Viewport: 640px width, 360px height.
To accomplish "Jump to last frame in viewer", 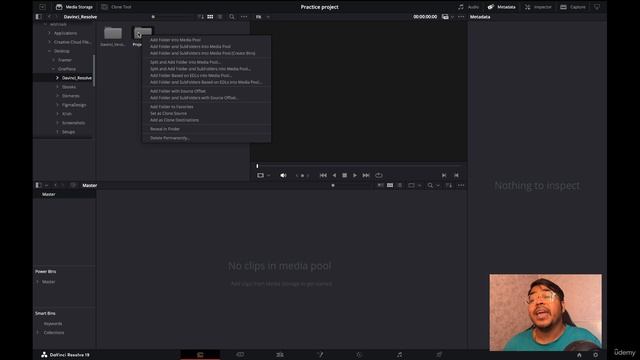I will pos(366,175).
